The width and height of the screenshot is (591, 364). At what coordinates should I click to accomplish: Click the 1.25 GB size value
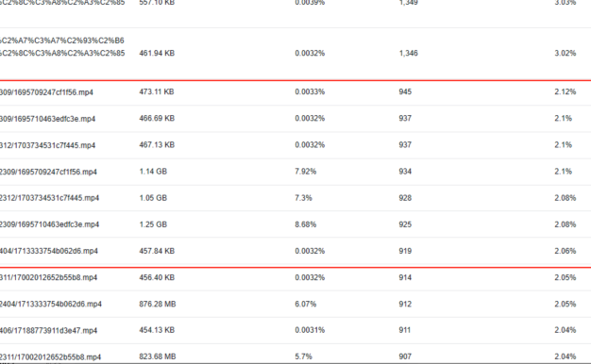click(153, 224)
